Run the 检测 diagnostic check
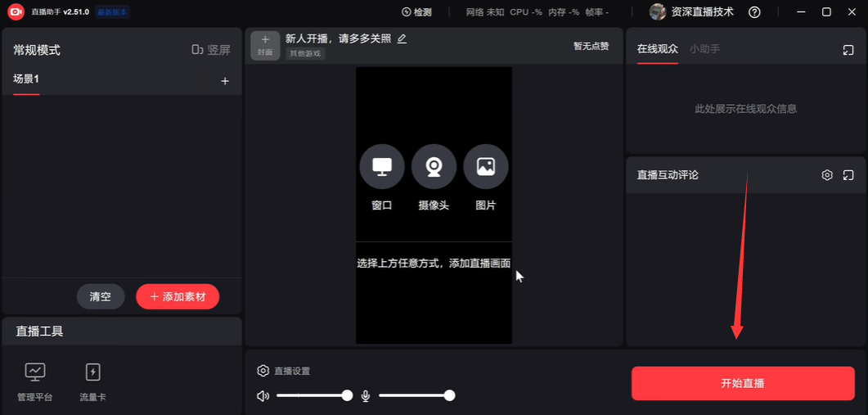The height and width of the screenshot is (415, 868). click(x=416, y=12)
